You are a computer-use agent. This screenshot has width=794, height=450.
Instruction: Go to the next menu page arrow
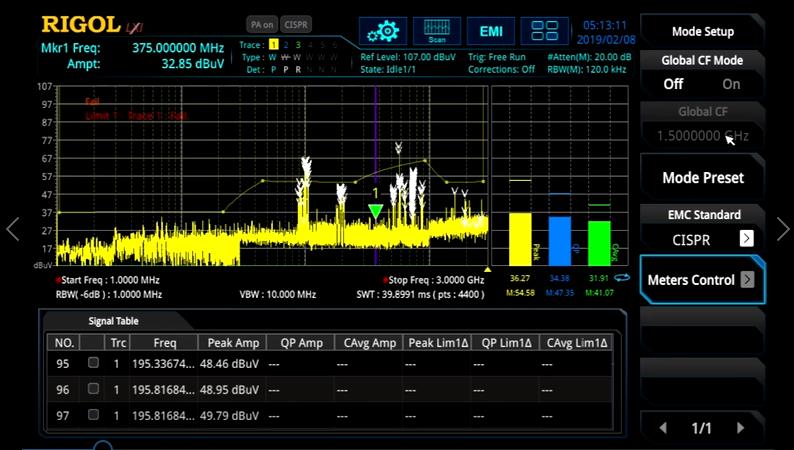740,428
